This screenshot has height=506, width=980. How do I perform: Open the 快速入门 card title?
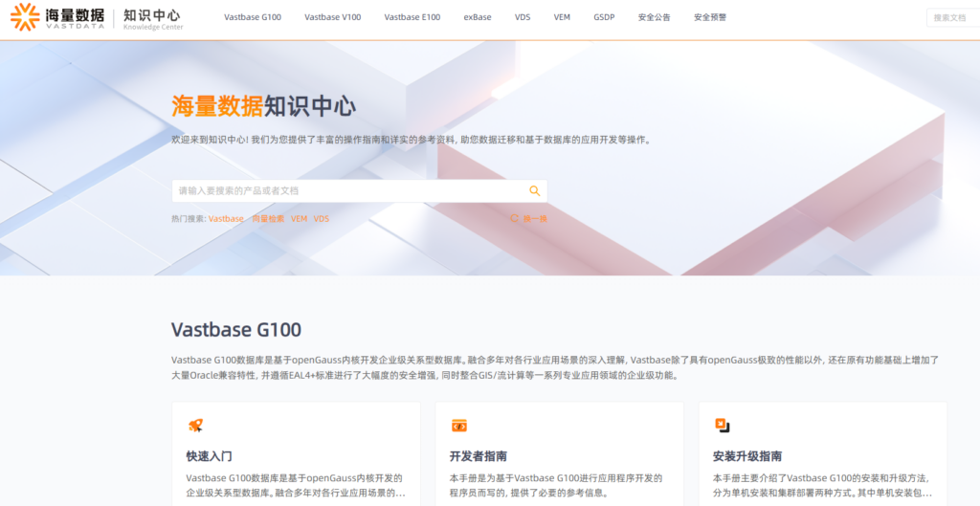(x=209, y=456)
